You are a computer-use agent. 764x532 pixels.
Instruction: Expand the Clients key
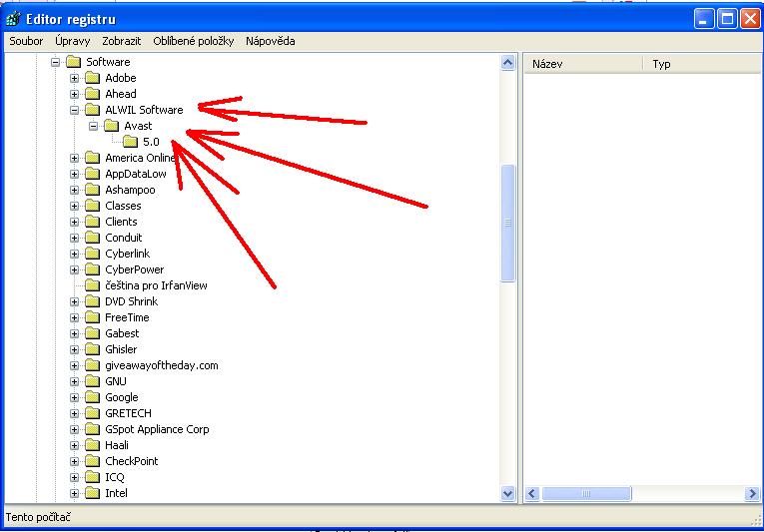(x=74, y=222)
